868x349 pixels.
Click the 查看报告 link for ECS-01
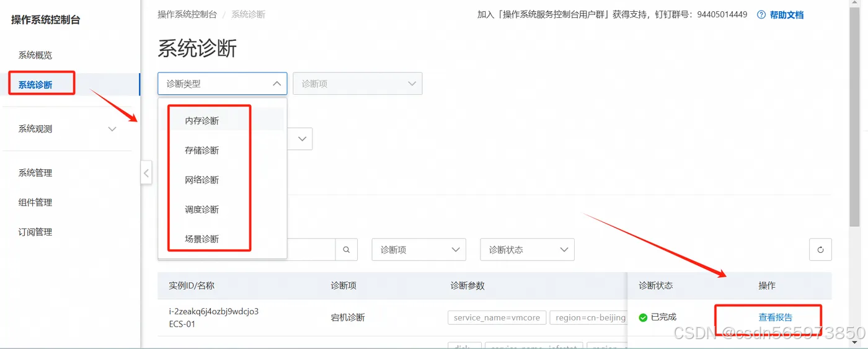[776, 317]
